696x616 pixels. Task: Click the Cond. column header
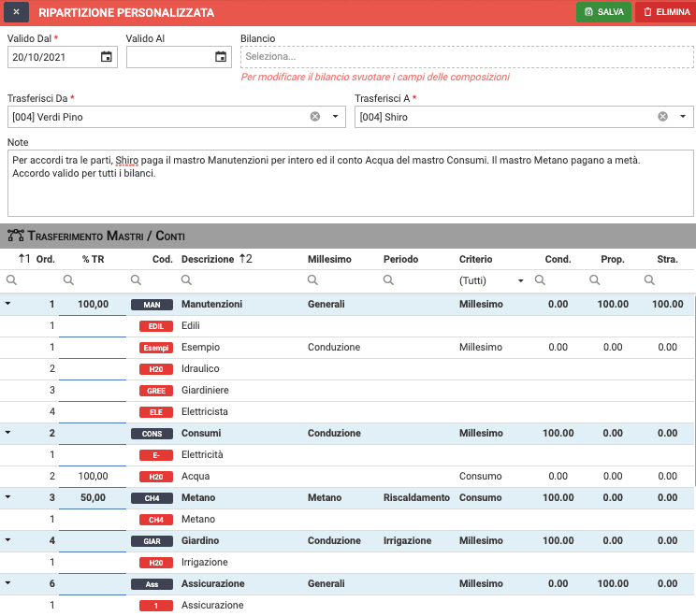tap(558, 259)
